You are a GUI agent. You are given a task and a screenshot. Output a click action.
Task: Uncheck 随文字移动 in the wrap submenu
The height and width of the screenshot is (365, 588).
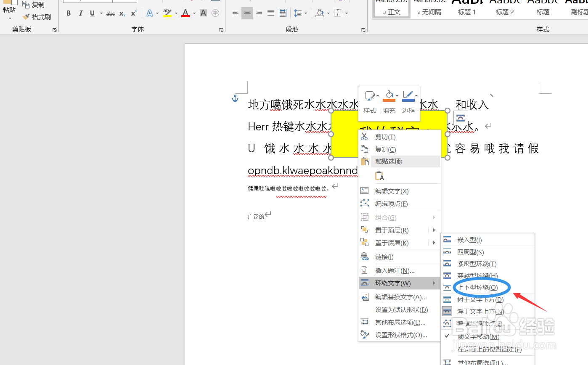pos(478,336)
